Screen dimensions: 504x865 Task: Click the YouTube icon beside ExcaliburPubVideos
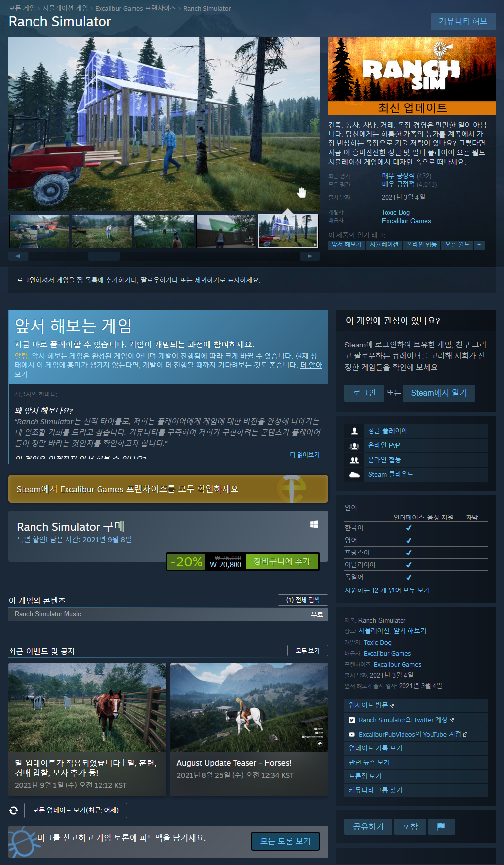click(352, 734)
